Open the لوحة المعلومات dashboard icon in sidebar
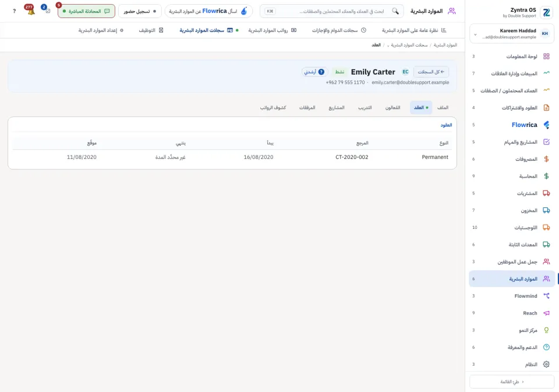Screen dimensions: 559x392 point(546,56)
